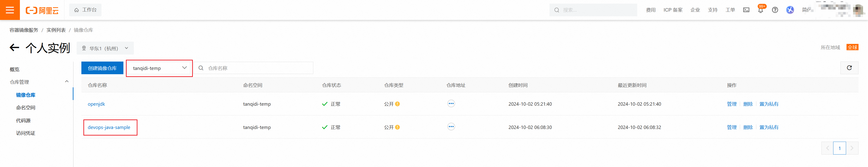This screenshot has width=868, height=167.
Task: Open the tanqidi-temp namespace dropdown
Action: (159, 68)
